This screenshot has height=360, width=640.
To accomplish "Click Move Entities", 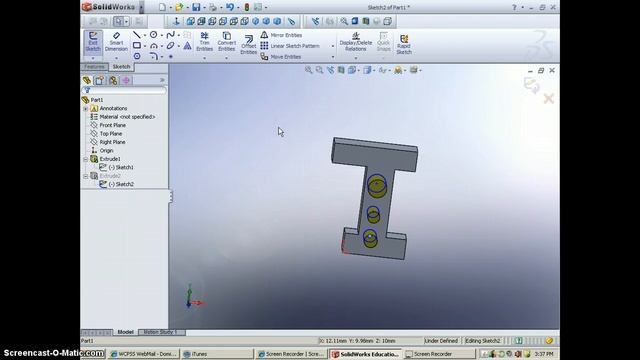I will pyautogui.click(x=281, y=57).
